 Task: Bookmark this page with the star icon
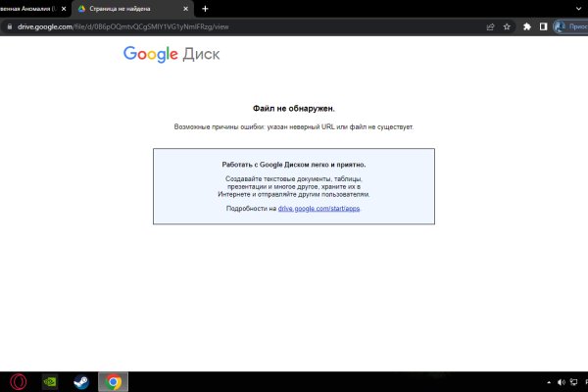(507, 27)
